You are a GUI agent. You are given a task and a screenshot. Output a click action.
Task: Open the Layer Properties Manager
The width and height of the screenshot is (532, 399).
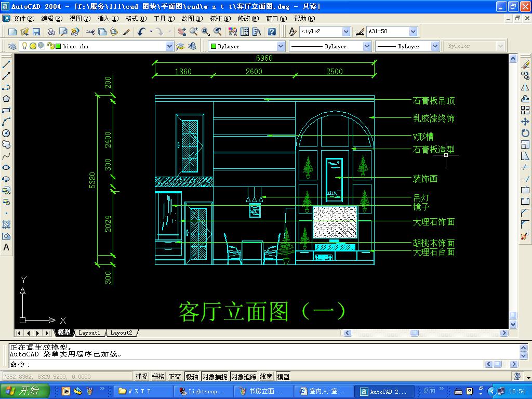(x=12, y=46)
